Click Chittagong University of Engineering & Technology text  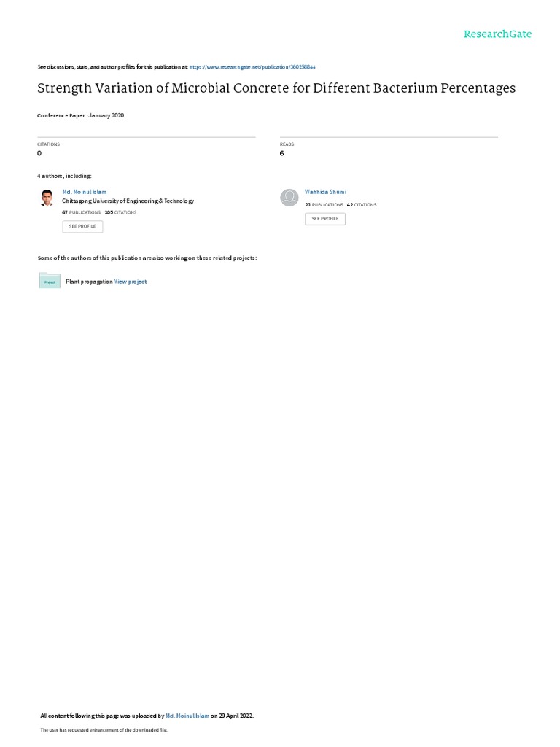(x=128, y=201)
